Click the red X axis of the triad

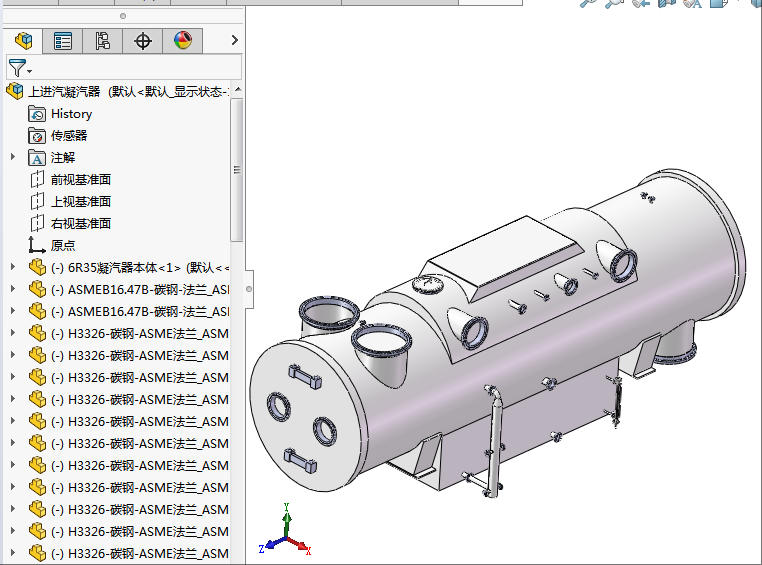[300, 545]
